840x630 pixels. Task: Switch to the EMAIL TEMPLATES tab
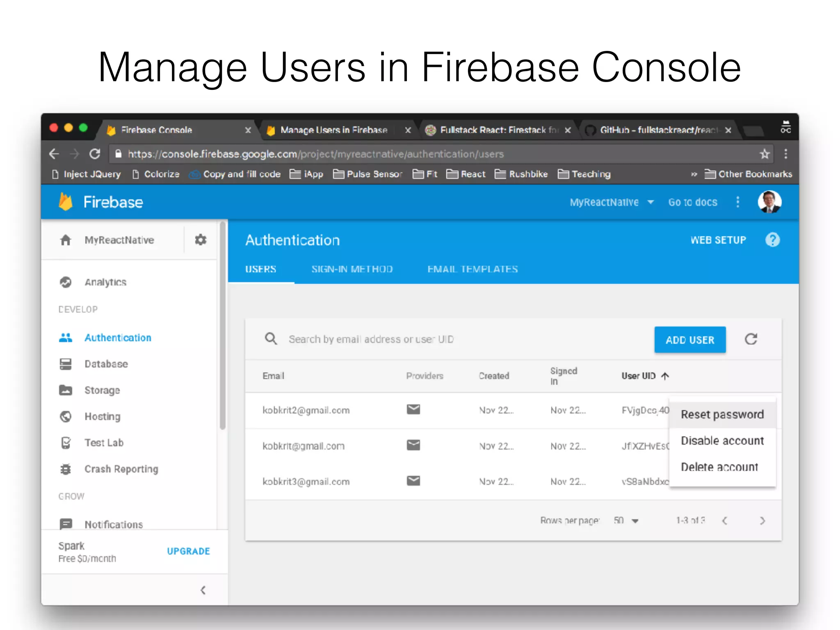(472, 269)
